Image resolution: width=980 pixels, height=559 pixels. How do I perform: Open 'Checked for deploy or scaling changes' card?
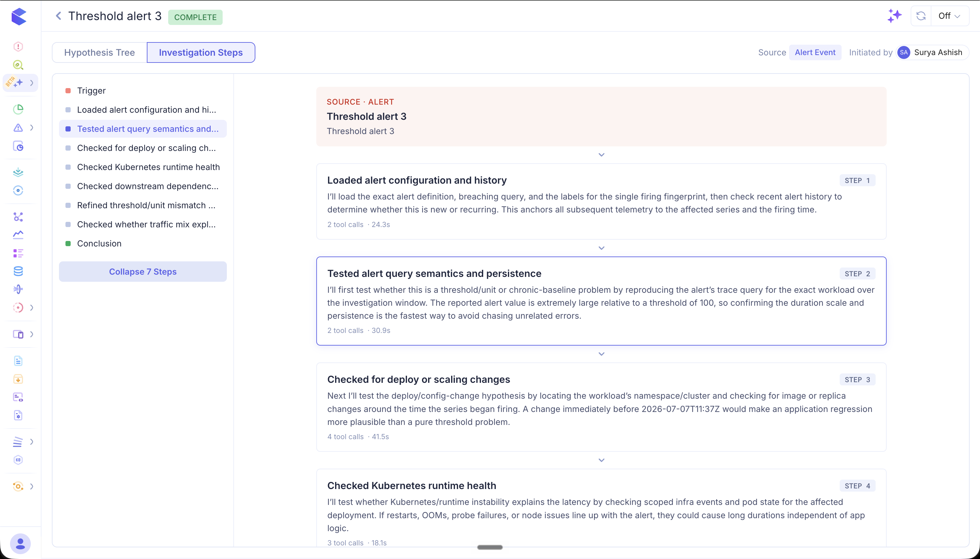pyautogui.click(x=601, y=407)
